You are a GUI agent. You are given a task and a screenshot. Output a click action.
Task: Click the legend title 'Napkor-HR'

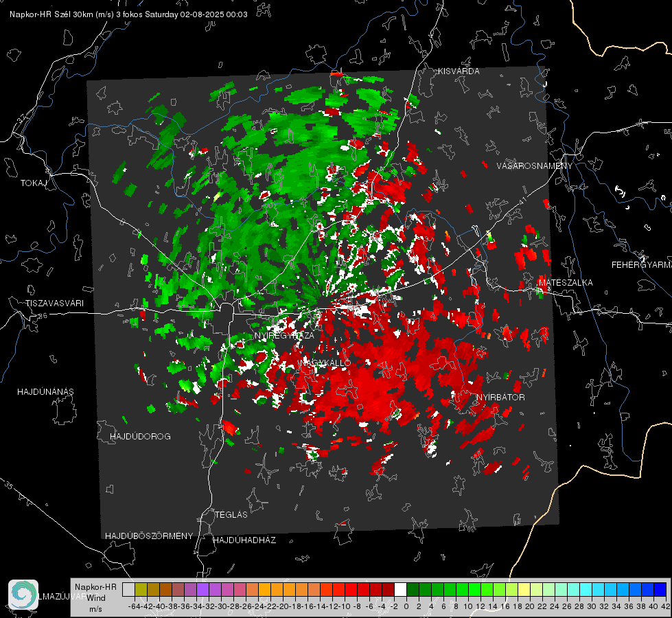coord(95,587)
